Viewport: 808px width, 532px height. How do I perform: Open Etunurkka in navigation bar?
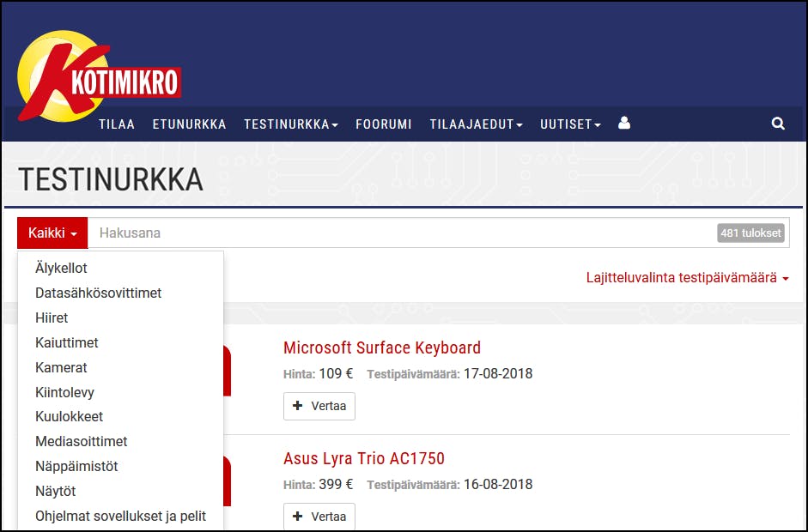(x=189, y=124)
